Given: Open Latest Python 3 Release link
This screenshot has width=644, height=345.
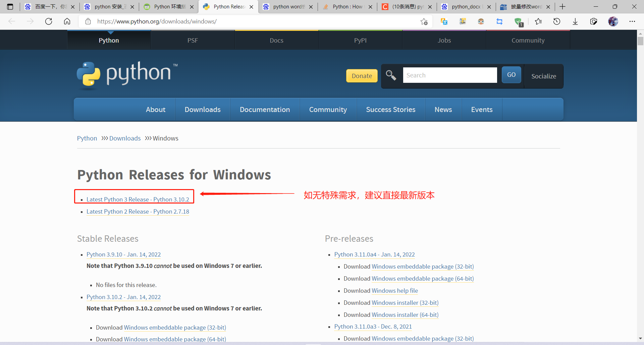Looking at the screenshot, I should tap(138, 199).
